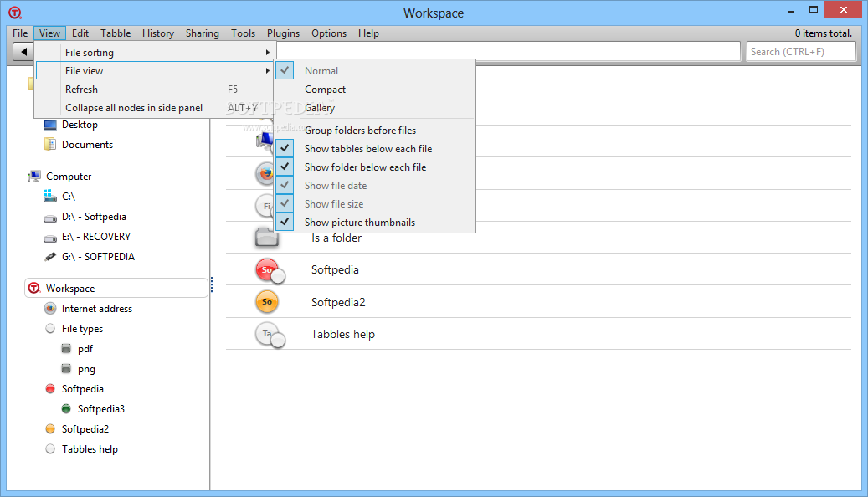868x497 pixels.
Task: Click the File types tabble circle
Action: (x=50, y=328)
